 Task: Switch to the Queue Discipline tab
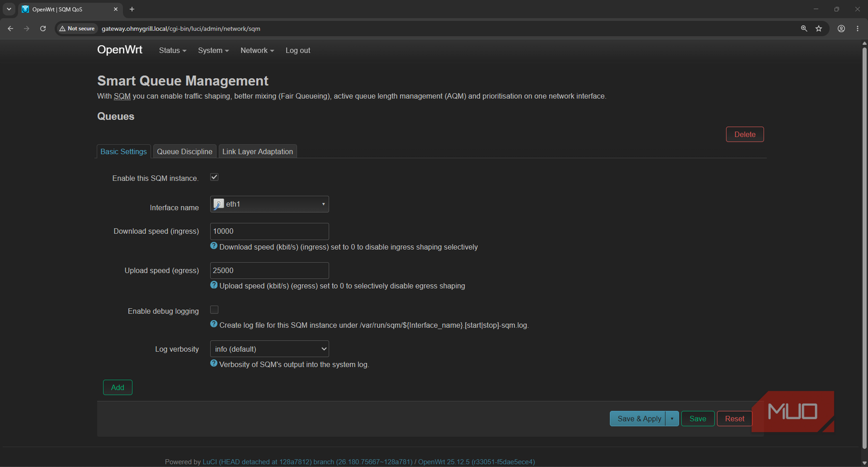[x=185, y=151]
